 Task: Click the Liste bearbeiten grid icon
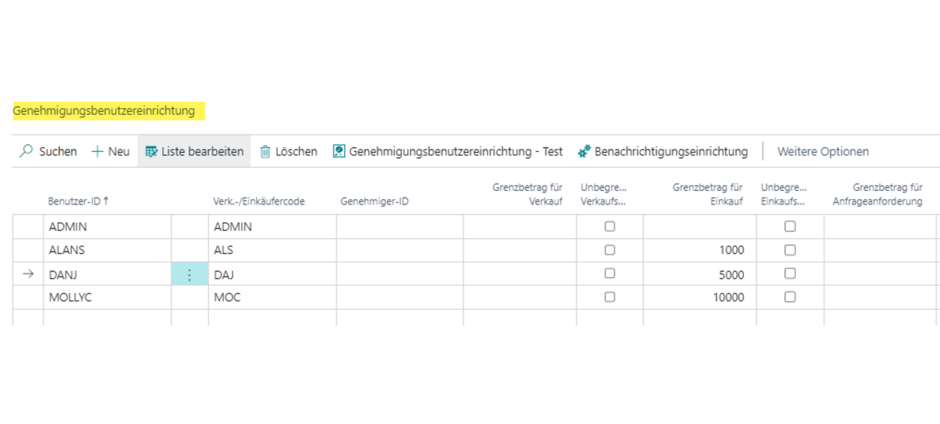[x=152, y=152]
